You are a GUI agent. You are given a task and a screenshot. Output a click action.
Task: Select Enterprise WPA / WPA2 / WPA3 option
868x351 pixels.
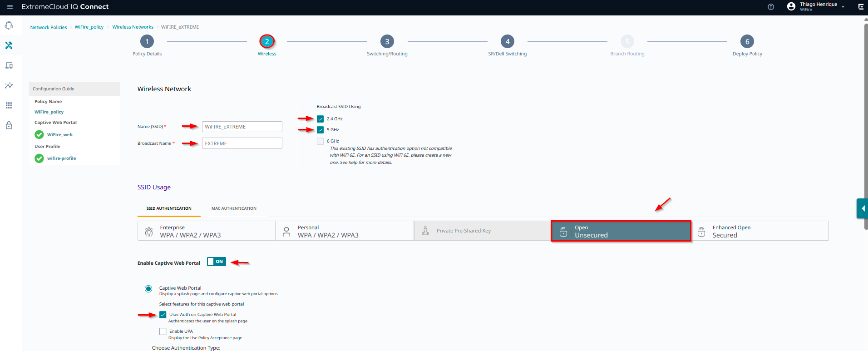click(207, 231)
